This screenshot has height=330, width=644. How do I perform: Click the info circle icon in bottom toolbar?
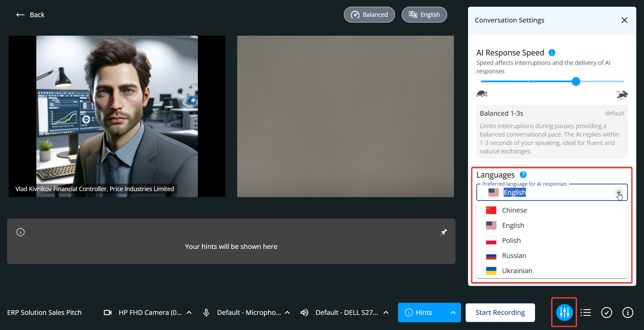628,313
